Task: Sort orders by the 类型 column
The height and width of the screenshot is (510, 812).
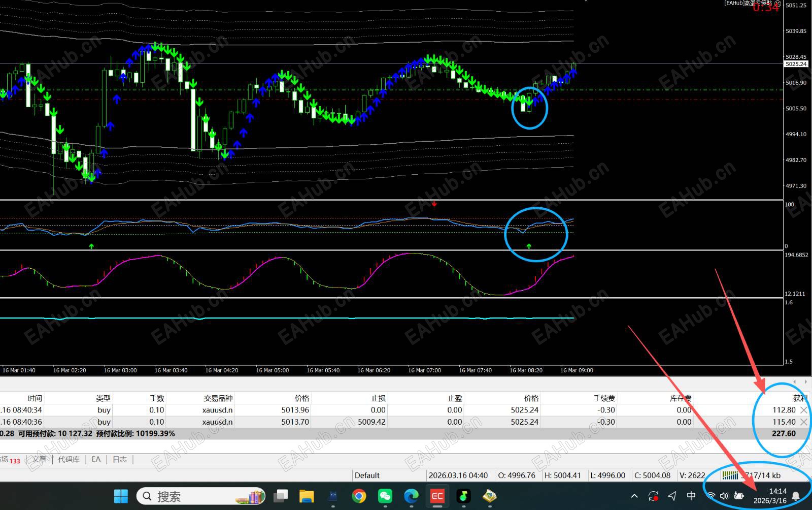Action: coord(103,398)
